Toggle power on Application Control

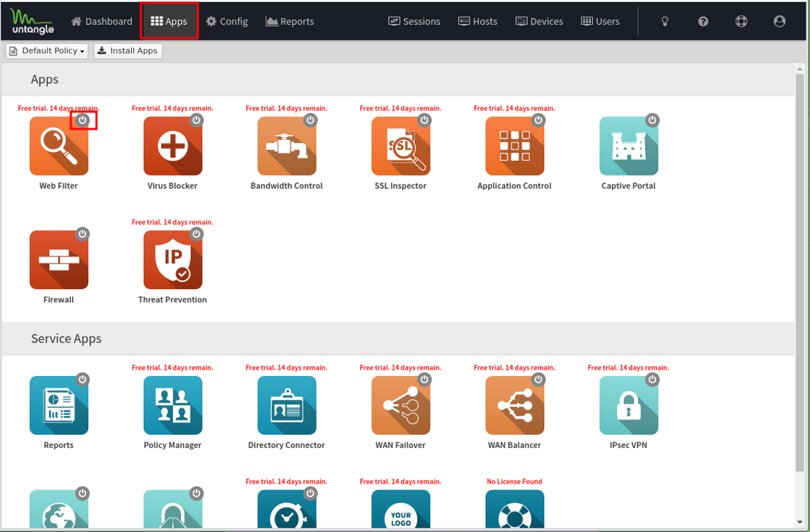tap(539, 120)
